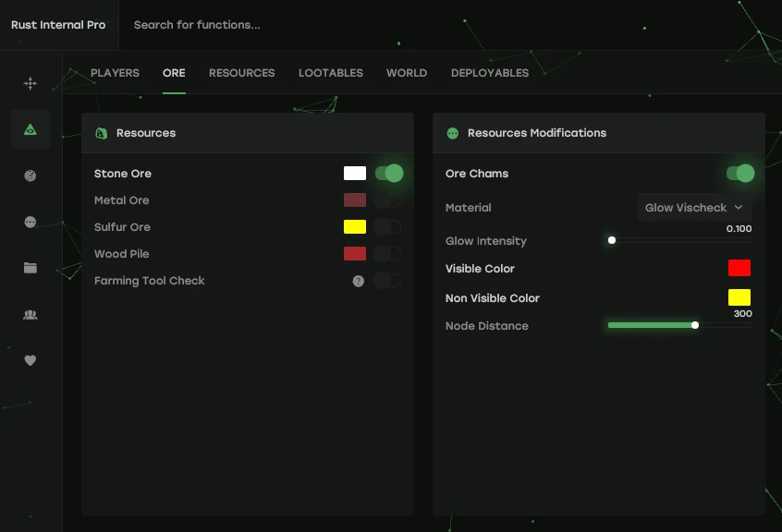This screenshot has width=782, height=532.
Task: Click the Farming Tool Check label
Action: point(150,281)
